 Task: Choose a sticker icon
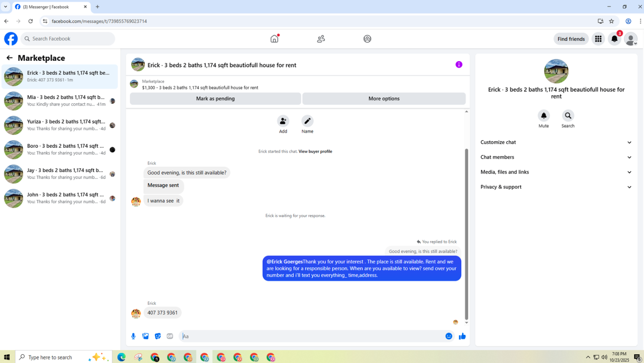(158, 336)
